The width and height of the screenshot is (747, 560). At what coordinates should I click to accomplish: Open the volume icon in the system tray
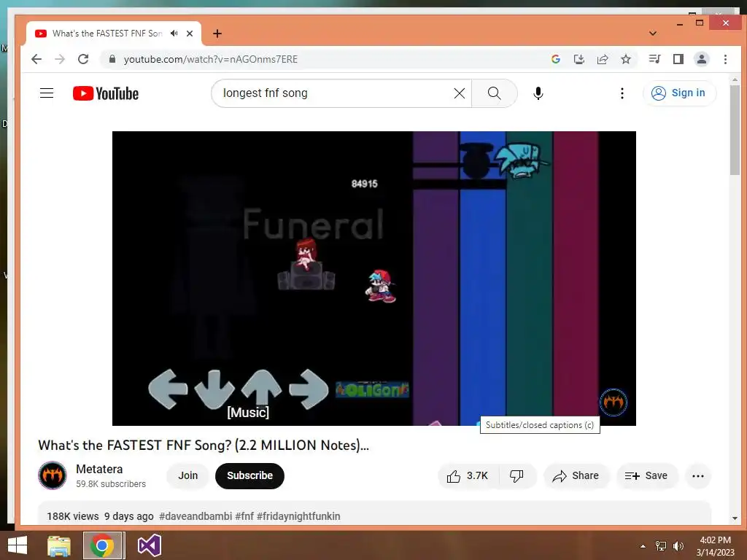678,546
